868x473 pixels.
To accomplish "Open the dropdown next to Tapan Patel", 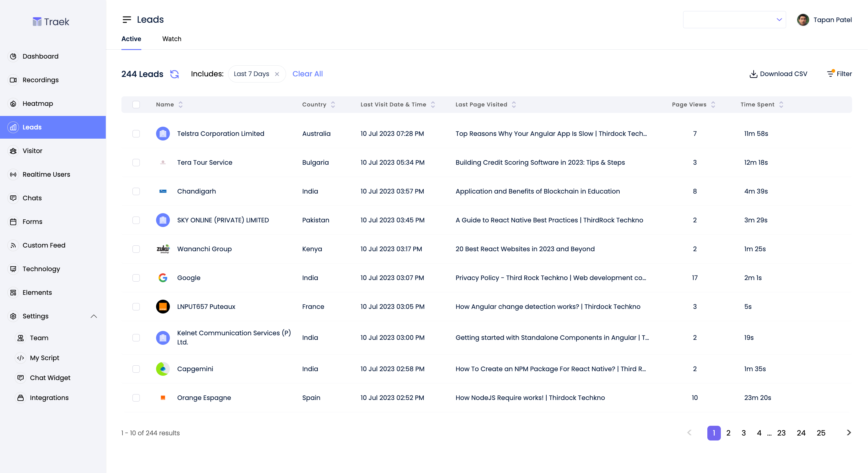I will [779, 19].
